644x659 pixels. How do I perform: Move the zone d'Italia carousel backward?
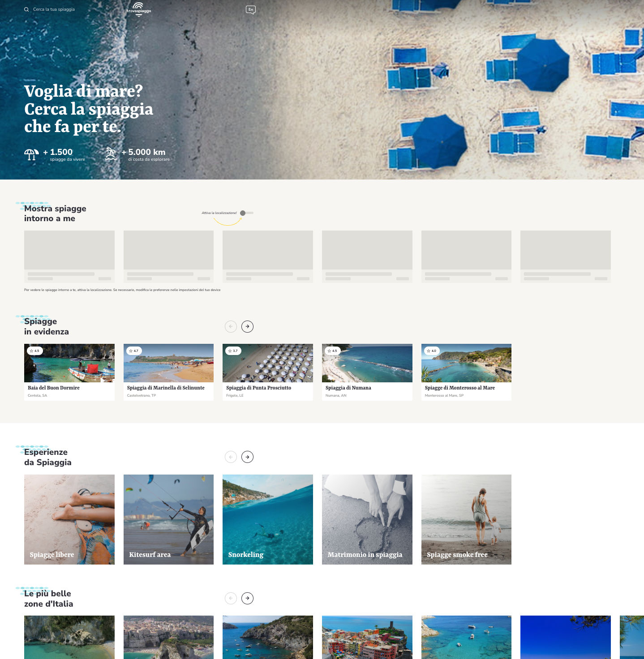coord(231,598)
